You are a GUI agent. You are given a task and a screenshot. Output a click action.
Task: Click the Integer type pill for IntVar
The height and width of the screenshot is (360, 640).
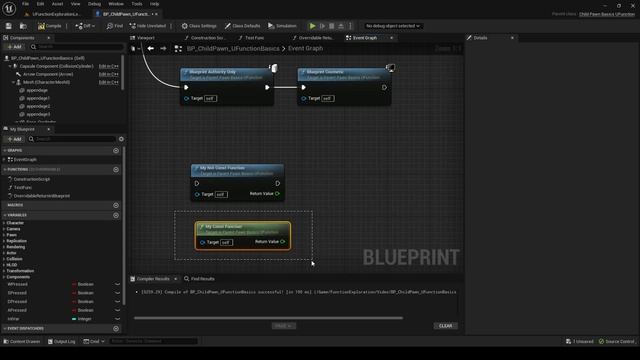(74, 319)
